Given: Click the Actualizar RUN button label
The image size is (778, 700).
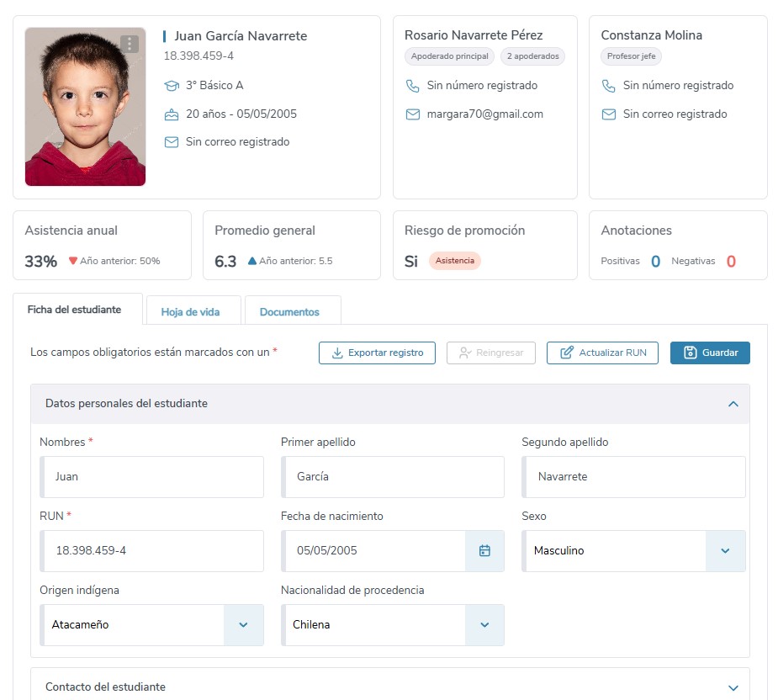Looking at the screenshot, I should click(x=613, y=353).
